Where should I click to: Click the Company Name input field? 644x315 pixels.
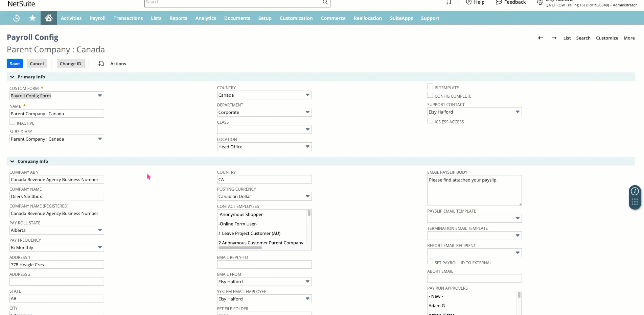point(57,196)
